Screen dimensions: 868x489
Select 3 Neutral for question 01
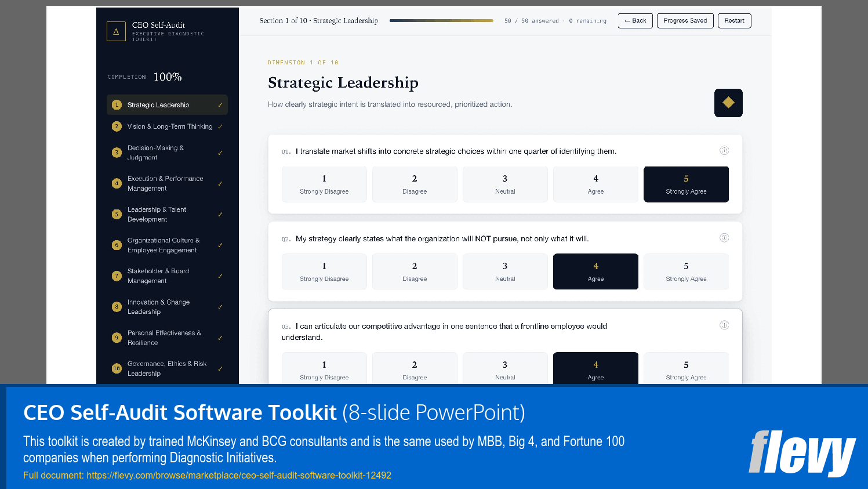tap(505, 184)
